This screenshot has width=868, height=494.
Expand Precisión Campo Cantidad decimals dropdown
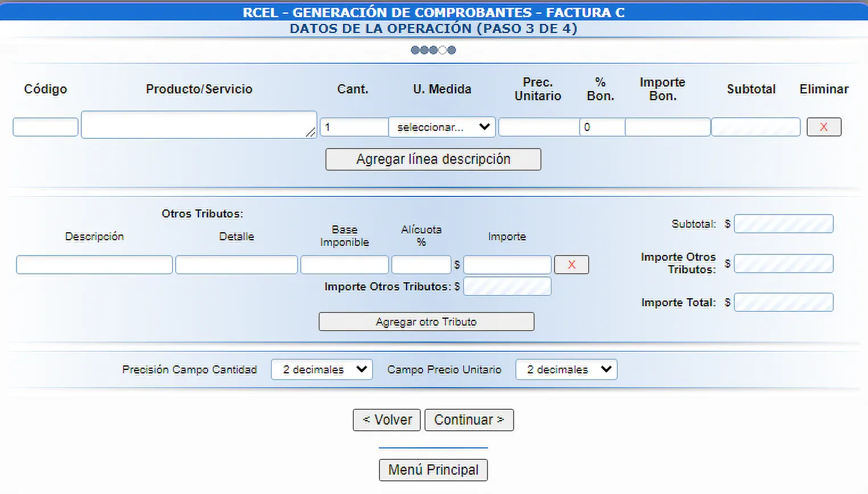click(x=321, y=369)
